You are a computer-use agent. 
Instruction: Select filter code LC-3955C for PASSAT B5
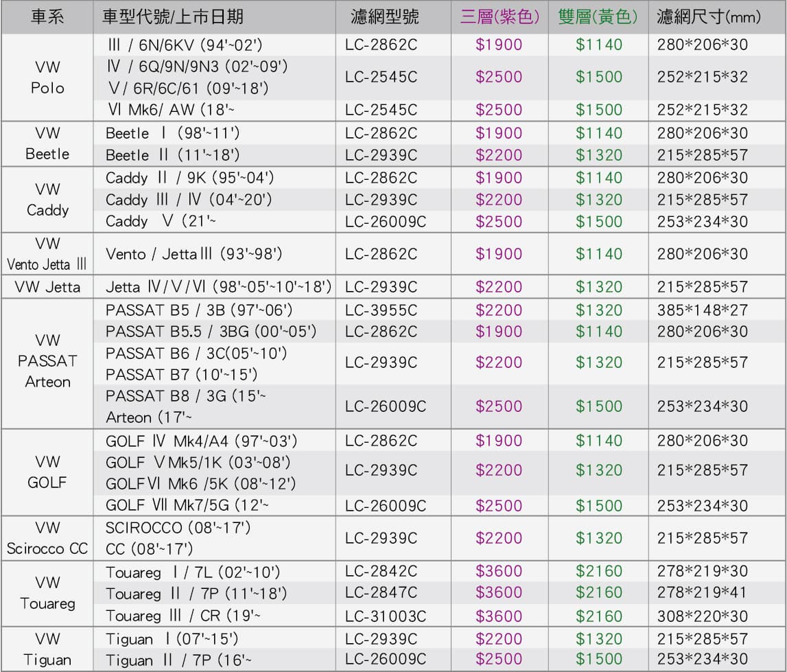(381, 310)
